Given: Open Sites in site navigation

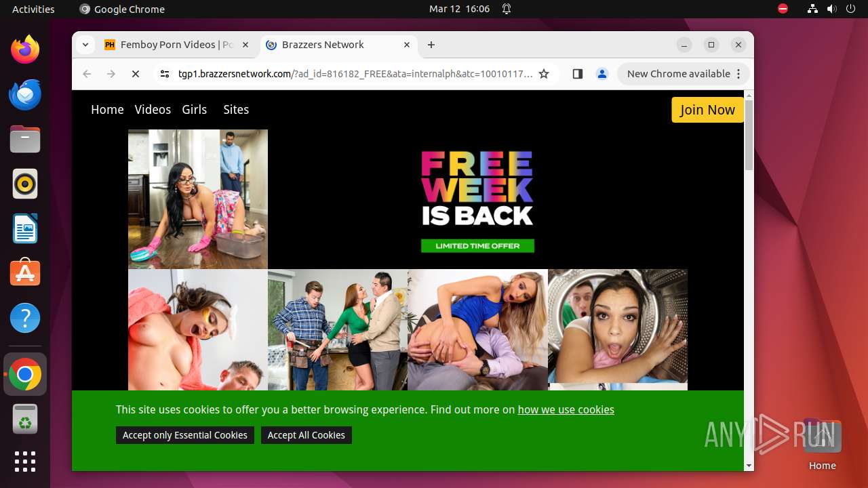Looking at the screenshot, I should [x=236, y=110].
